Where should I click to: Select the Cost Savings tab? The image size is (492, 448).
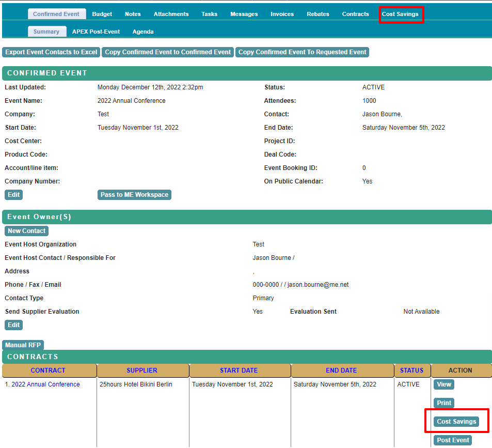(x=400, y=14)
